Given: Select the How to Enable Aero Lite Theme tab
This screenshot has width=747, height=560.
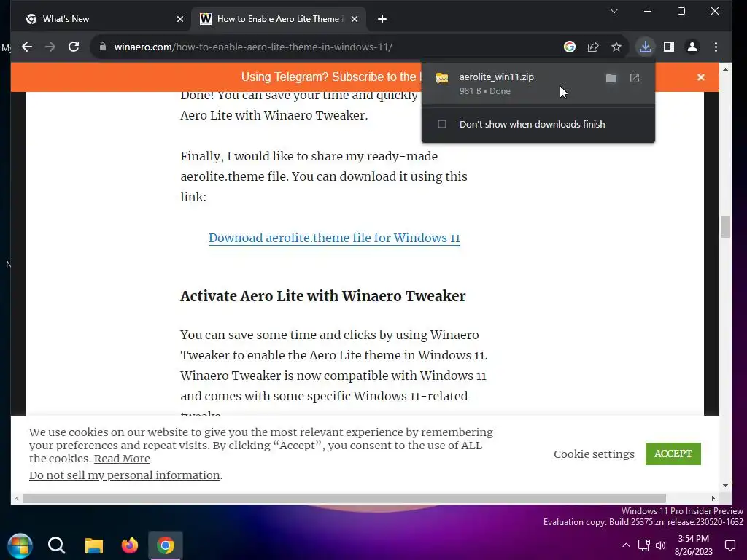Looking at the screenshot, I should pyautogui.click(x=279, y=19).
